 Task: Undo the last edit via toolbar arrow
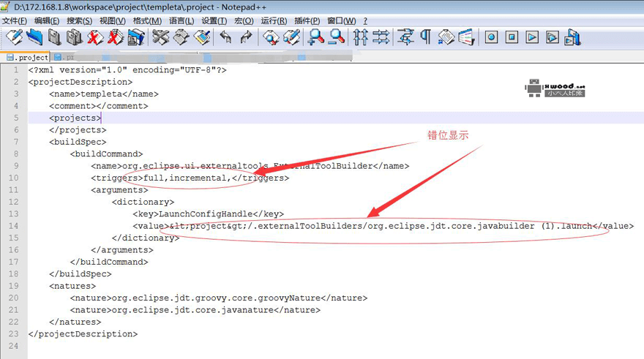[x=225, y=37]
